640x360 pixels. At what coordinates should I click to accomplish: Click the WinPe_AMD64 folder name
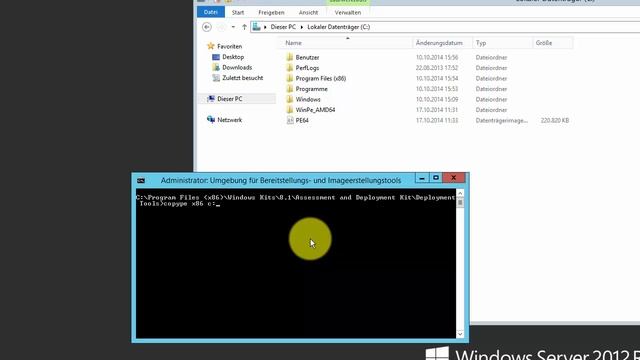[316, 110]
